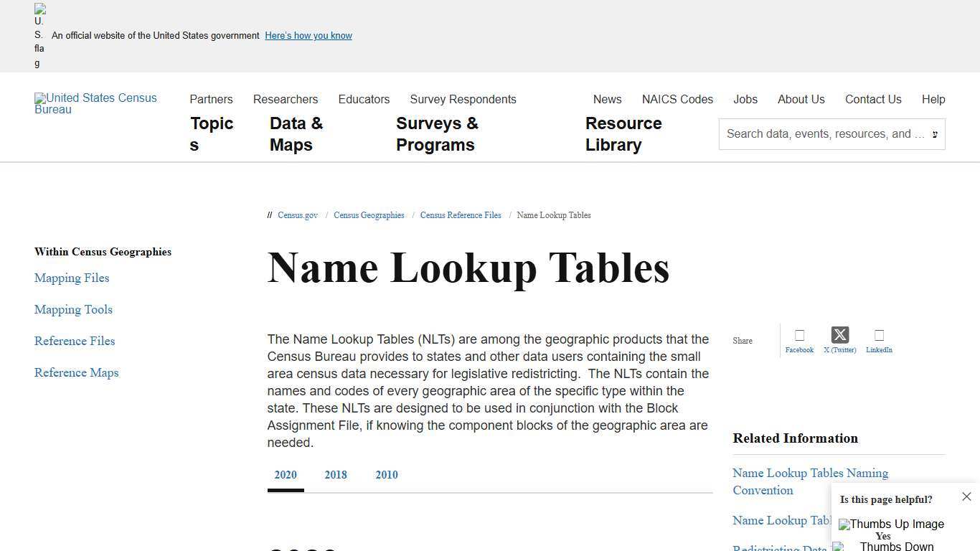Navigate to Census Geographies via breadcrumb
This screenshot has height=551, width=980.
point(369,215)
